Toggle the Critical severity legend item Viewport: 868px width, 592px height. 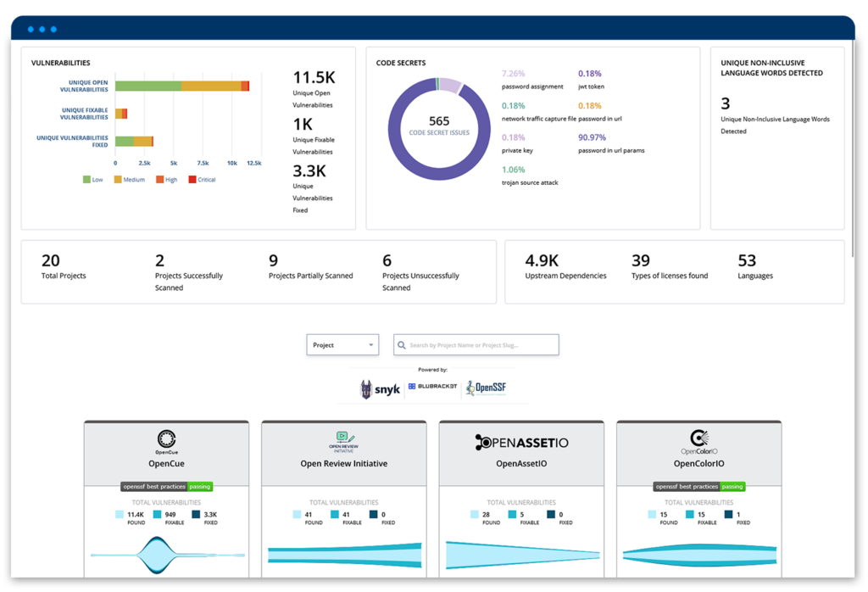(201, 179)
